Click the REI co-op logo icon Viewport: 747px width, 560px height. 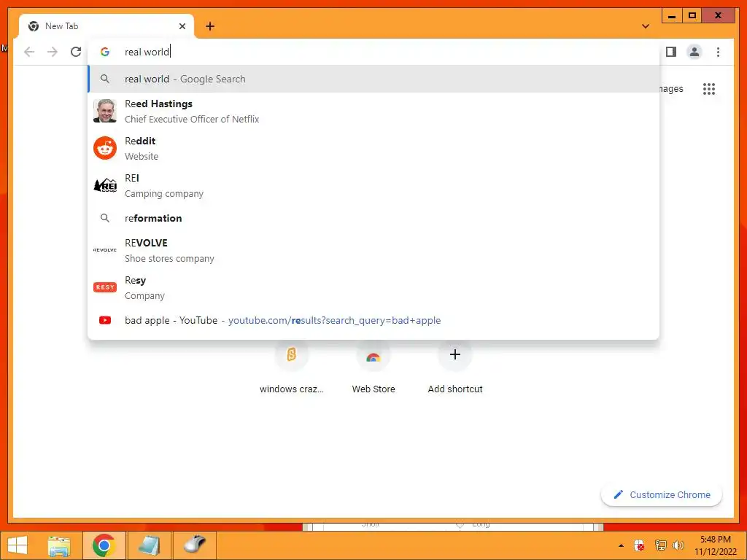tap(105, 185)
